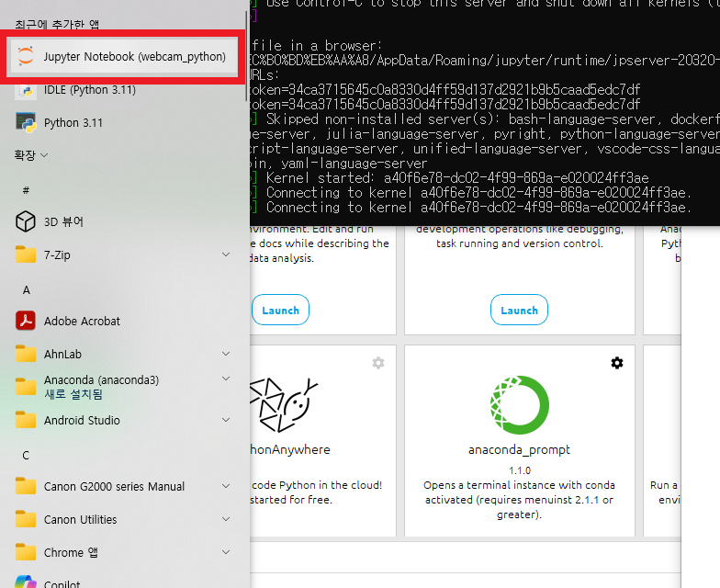The width and height of the screenshot is (720, 588).
Task: Expand the AhnLab folder chevron
Action: tap(226, 354)
